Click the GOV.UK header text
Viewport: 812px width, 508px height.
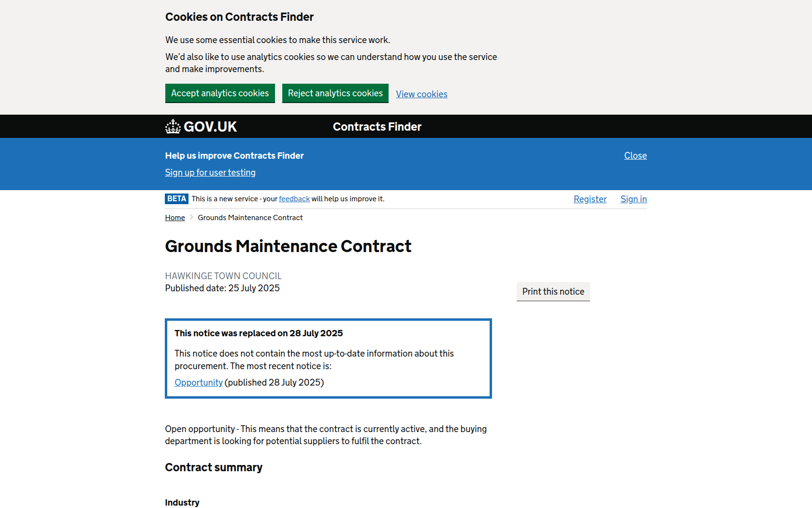pos(210,127)
